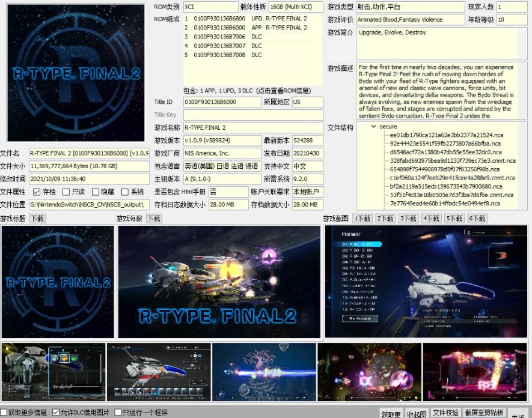The height and width of the screenshot is (418, 532).
Task: Click the 游戏描述 description text box
Action: point(442,91)
